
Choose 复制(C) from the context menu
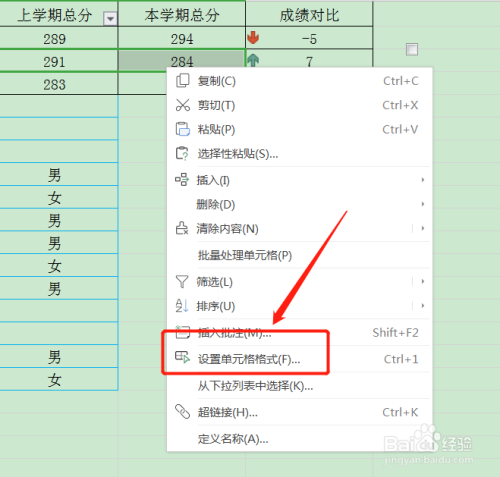(x=299, y=81)
